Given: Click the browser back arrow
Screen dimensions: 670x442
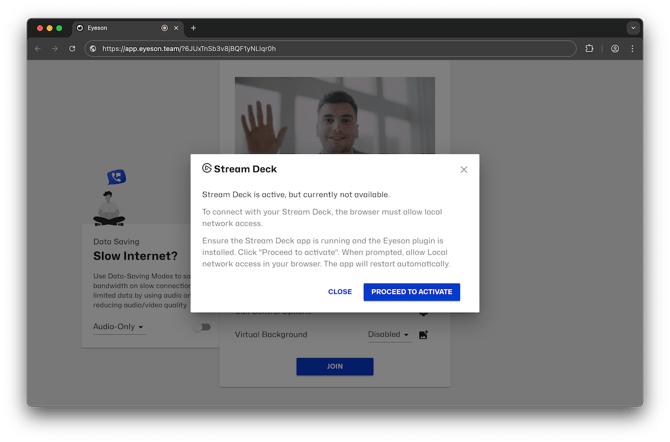Looking at the screenshot, I should (38, 49).
